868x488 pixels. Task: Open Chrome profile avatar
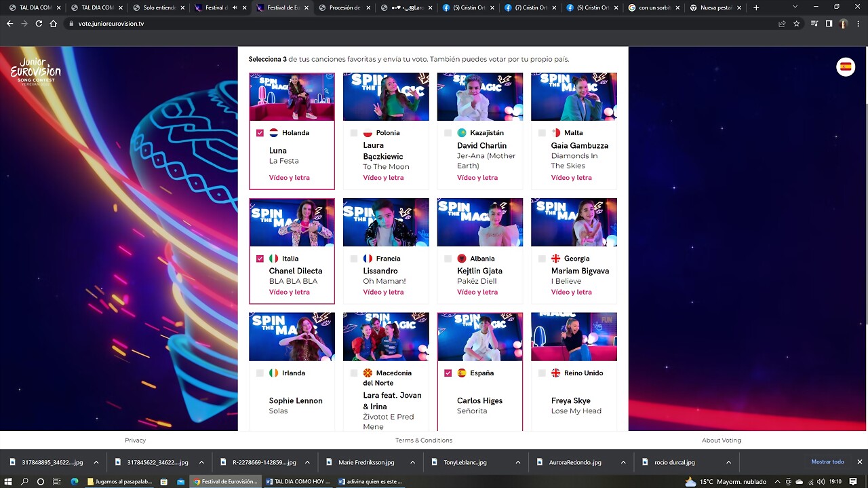(844, 23)
